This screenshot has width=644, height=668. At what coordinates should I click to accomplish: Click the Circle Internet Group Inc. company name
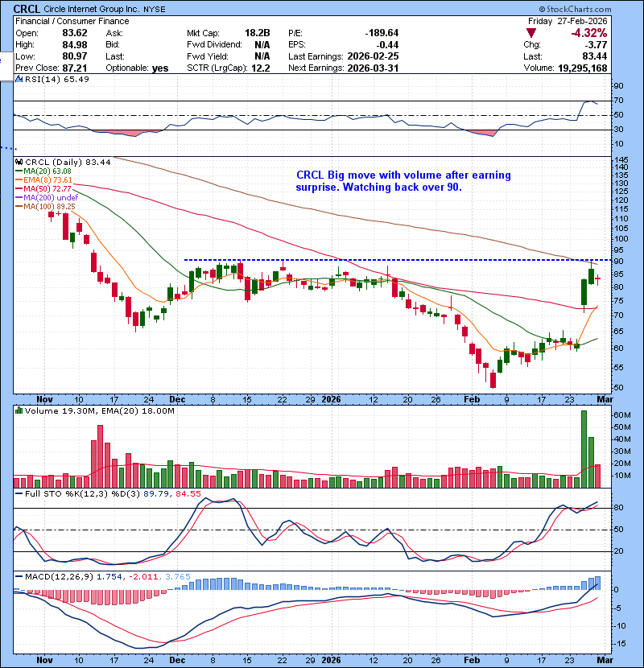click(x=92, y=9)
